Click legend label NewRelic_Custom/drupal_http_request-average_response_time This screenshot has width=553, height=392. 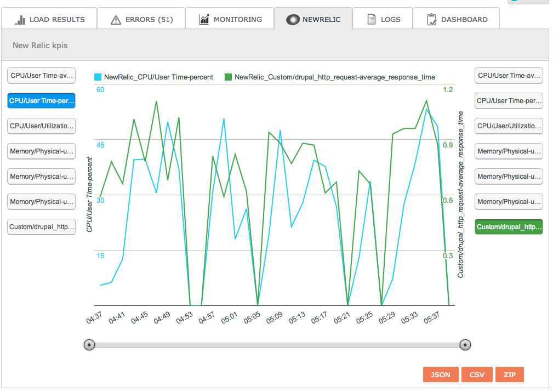pyautogui.click(x=335, y=77)
